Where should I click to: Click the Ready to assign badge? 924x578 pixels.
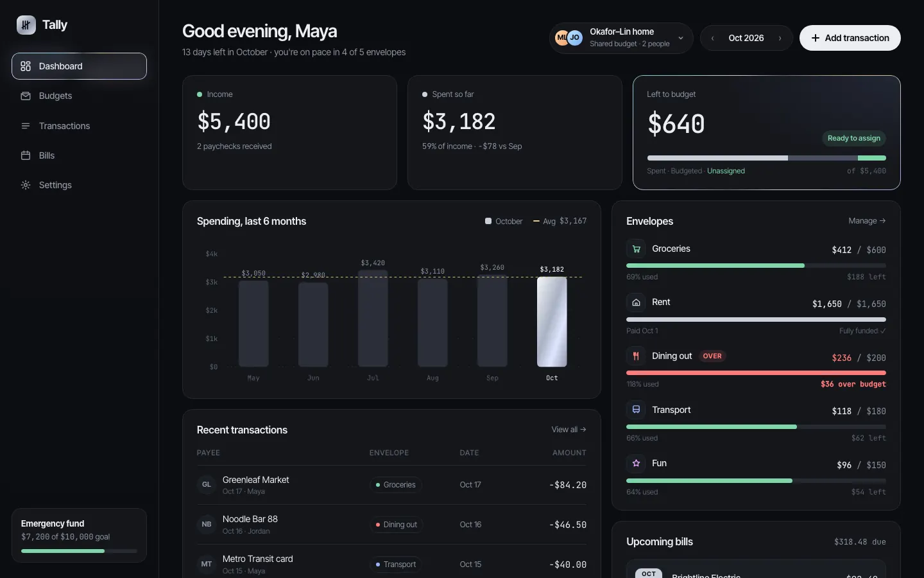tap(854, 138)
